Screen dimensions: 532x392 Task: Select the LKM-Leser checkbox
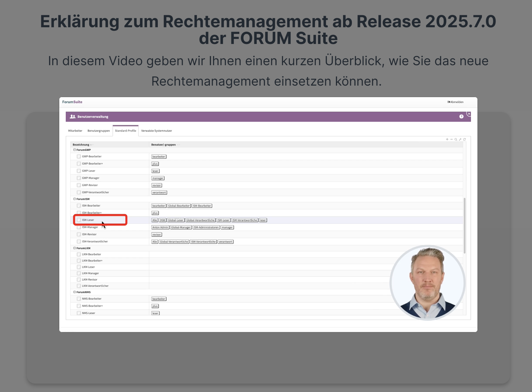[79, 267]
